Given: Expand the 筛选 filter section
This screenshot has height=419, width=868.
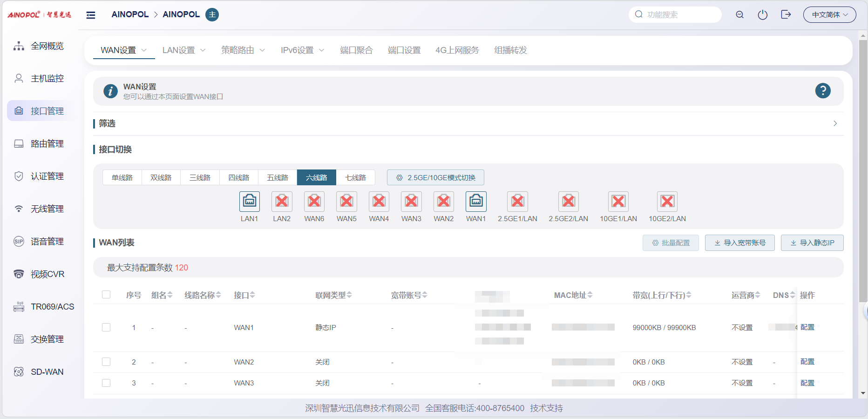Looking at the screenshot, I should pyautogui.click(x=834, y=123).
